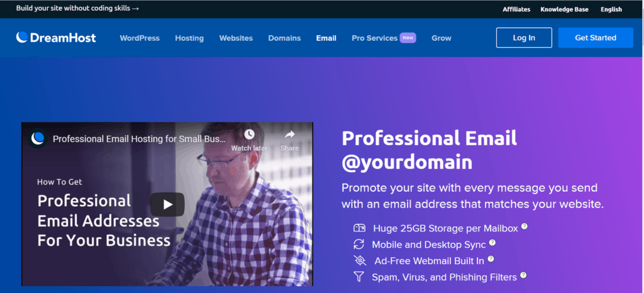Click the mailbox storage icon
Screen dimensions: 644x293
click(359, 228)
